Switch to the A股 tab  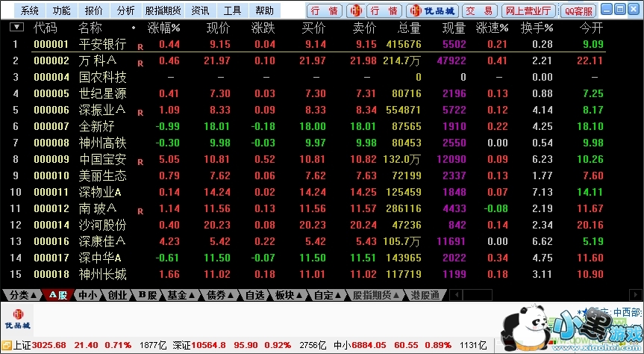click(x=58, y=295)
